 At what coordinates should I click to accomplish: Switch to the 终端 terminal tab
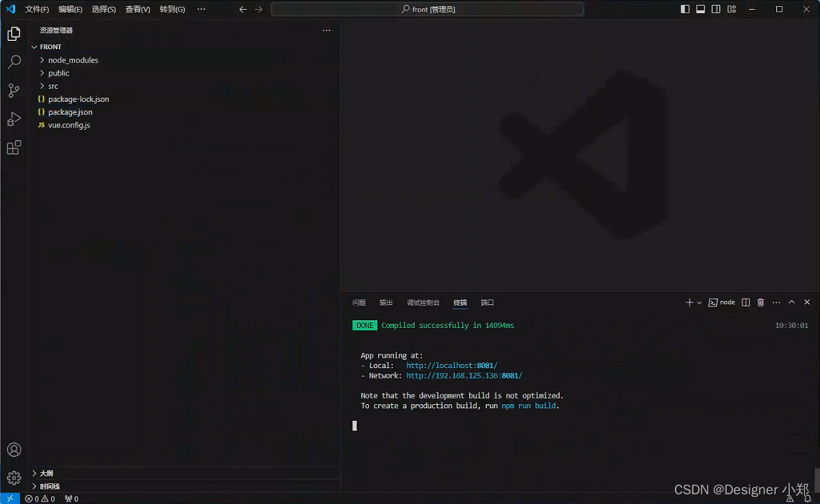[460, 303]
